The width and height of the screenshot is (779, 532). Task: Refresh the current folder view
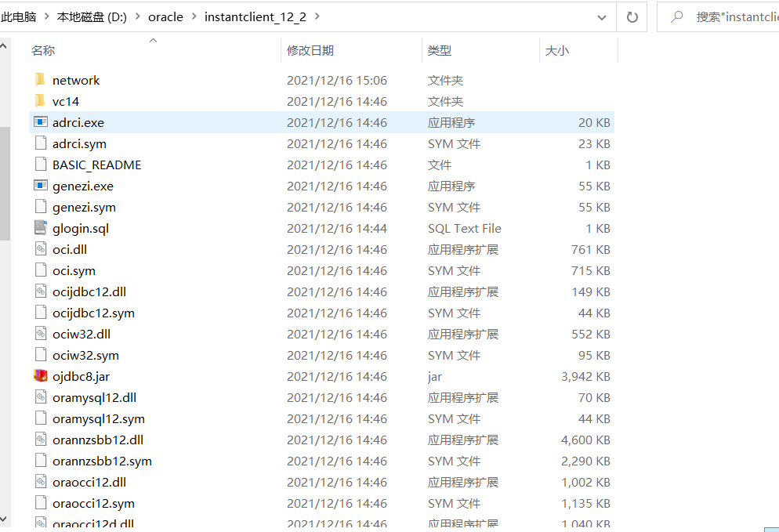click(632, 16)
